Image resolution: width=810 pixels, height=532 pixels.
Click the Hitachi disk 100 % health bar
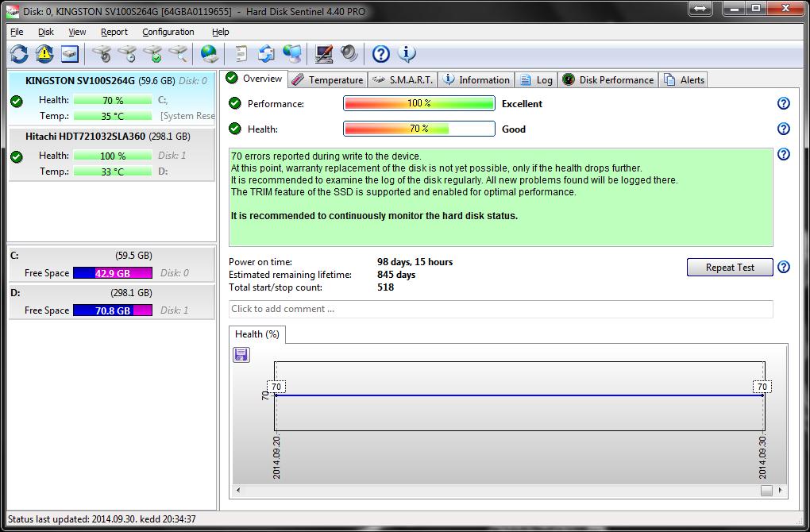(113, 156)
